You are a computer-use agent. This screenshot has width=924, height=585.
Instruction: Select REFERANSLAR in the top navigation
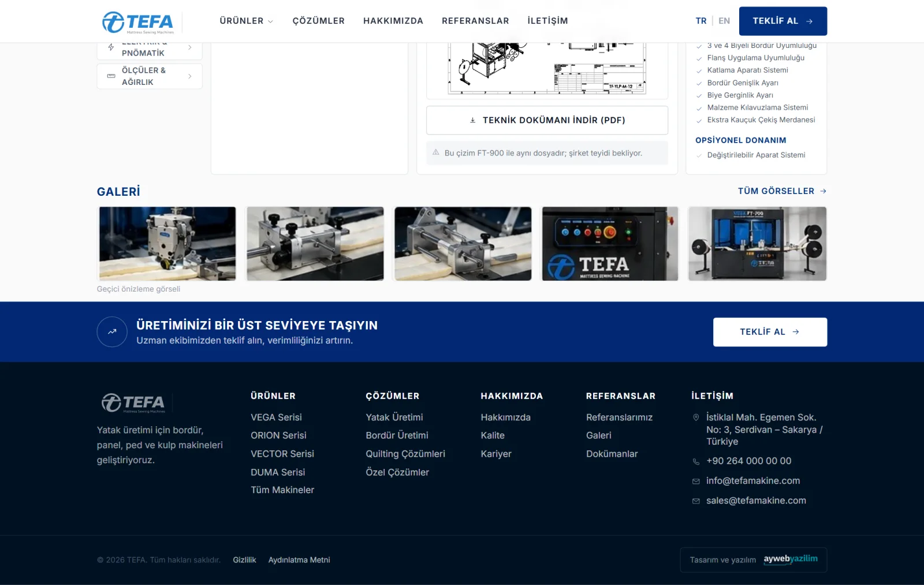[475, 21]
